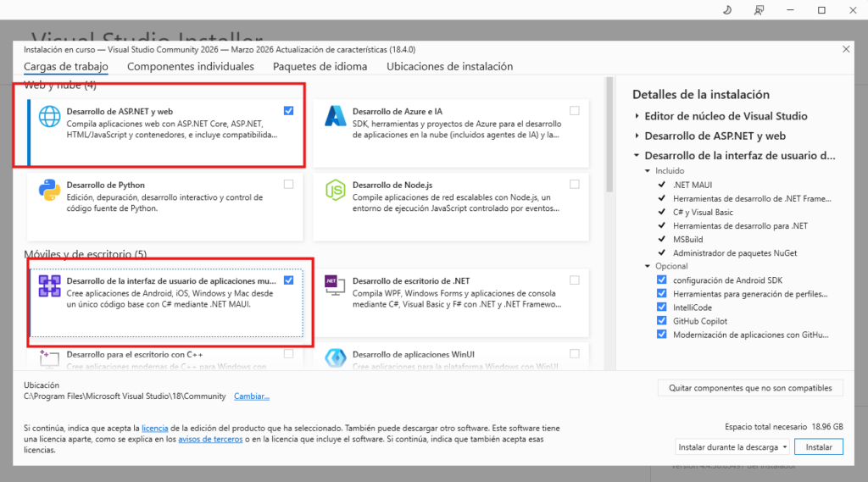Click the ASP.NET globe workload icon

49,117
